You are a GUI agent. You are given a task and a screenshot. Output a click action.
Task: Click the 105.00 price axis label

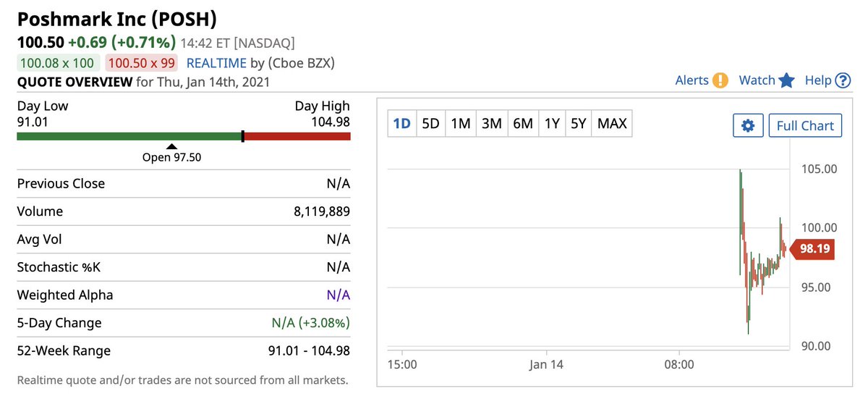coord(820,169)
